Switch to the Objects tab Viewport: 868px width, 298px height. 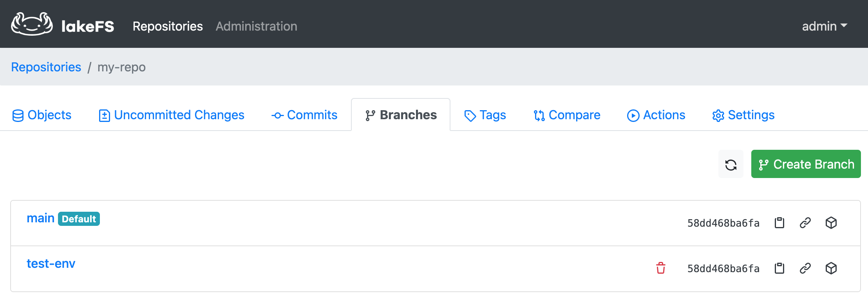(42, 115)
